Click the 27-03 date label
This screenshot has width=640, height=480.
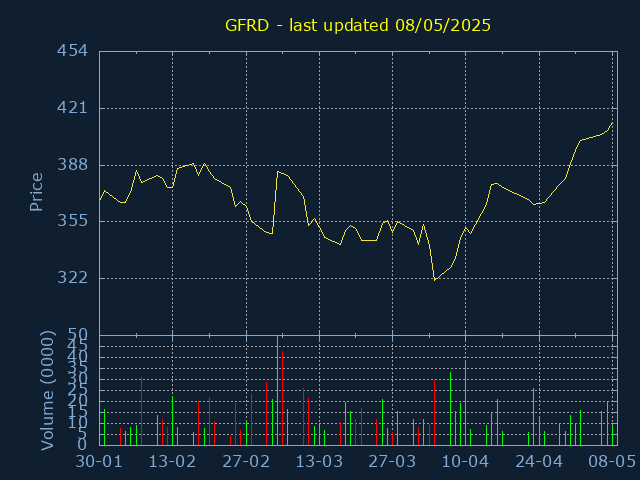[x=392, y=462]
